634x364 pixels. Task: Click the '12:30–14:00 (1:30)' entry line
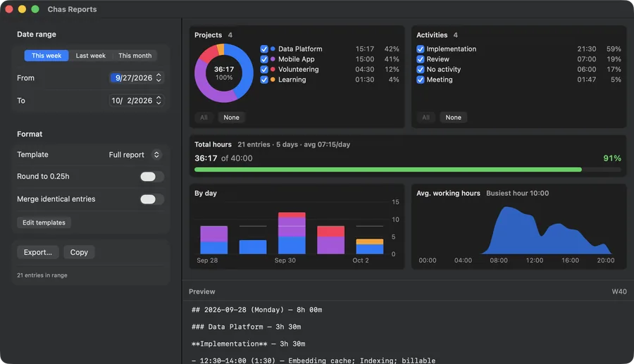(x=313, y=360)
